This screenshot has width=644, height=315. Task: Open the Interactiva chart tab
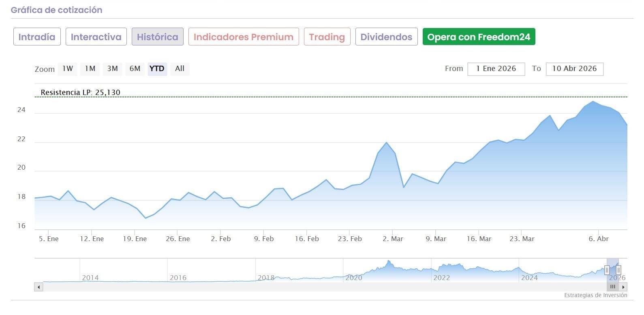(x=96, y=37)
